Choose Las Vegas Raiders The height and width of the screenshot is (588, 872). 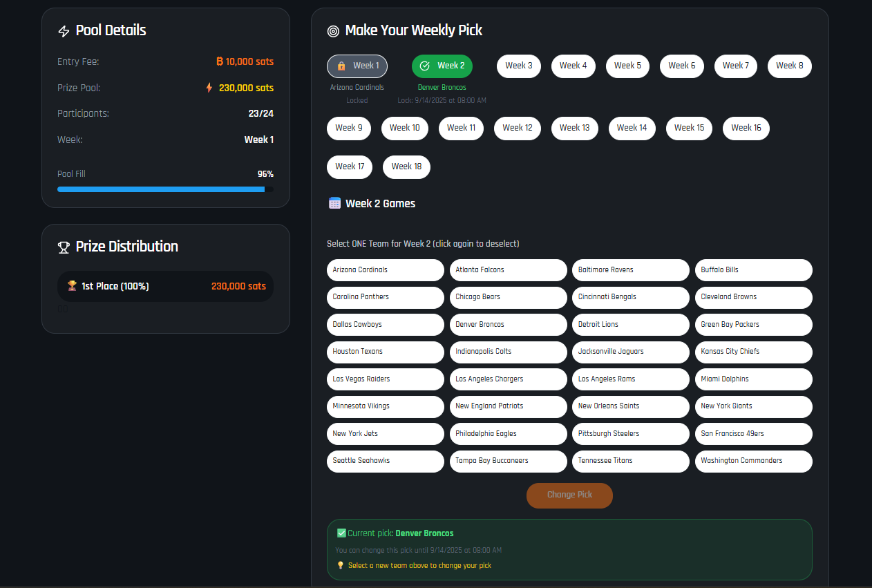pyautogui.click(x=386, y=379)
